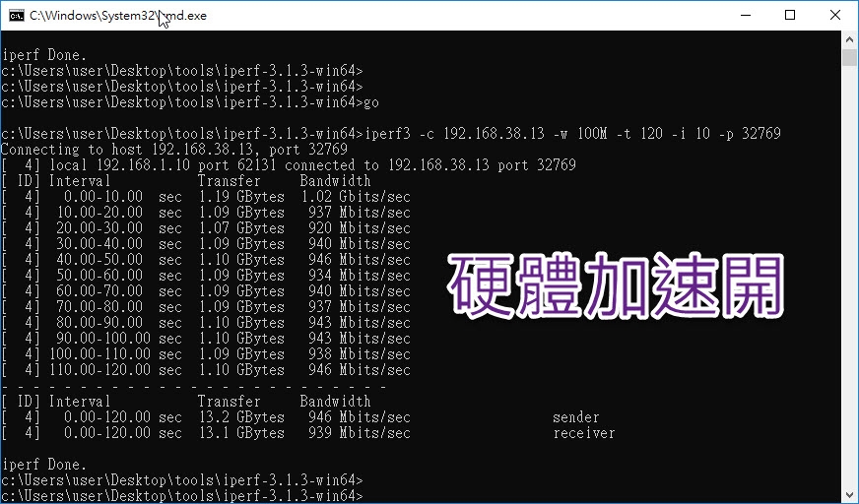This screenshot has height=504, width=859.
Task: Click the 'receiver' label in the summary
Action: 584,433
